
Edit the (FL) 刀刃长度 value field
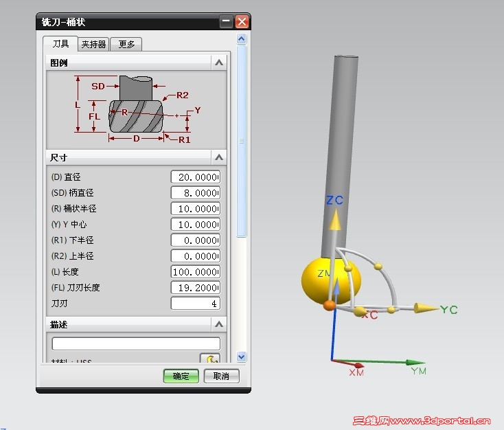click(x=196, y=287)
